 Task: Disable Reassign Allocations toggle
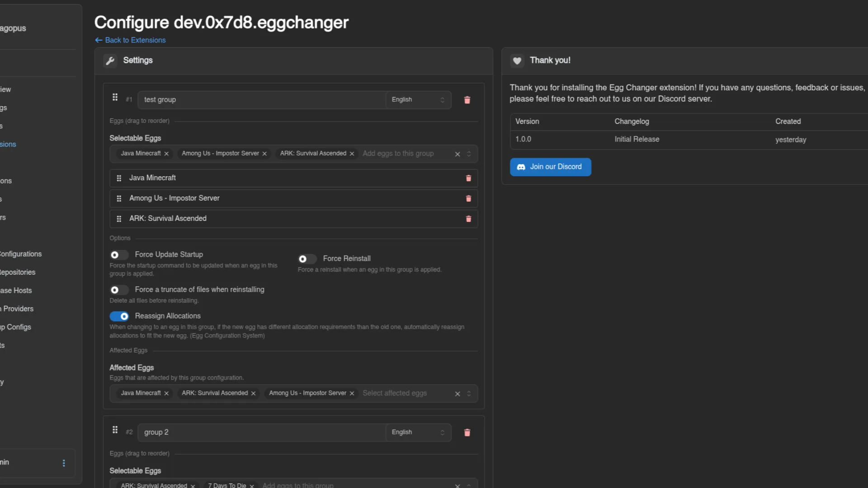pyautogui.click(x=119, y=316)
